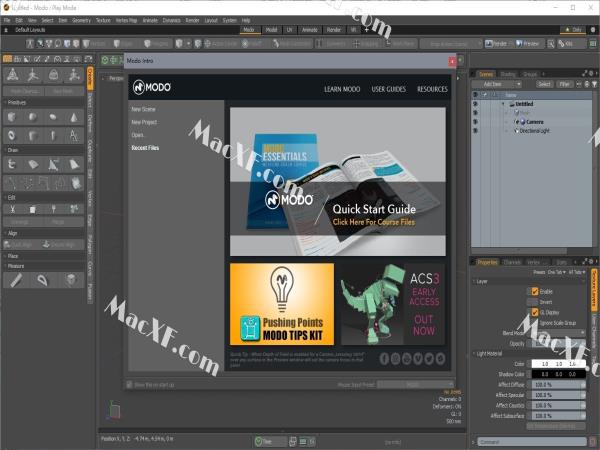Image resolution: width=600 pixels, height=450 pixels.
Task: Click the filter funnel icon in item list
Action: click(594, 84)
